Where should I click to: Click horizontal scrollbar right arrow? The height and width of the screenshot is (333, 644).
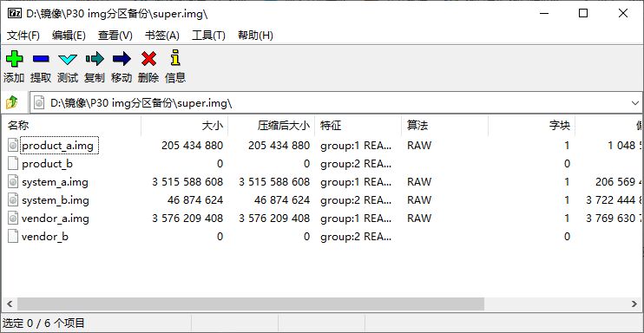tap(634, 304)
